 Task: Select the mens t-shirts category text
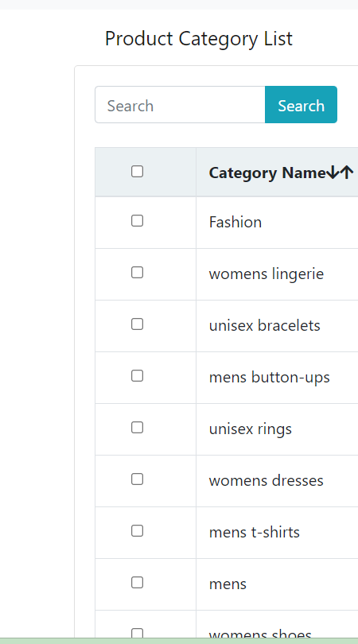254,533
